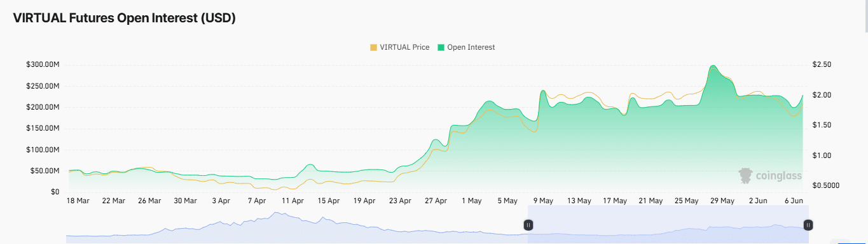
Task: Click the $300.00M left axis label
Action: pyautogui.click(x=43, y=64)
